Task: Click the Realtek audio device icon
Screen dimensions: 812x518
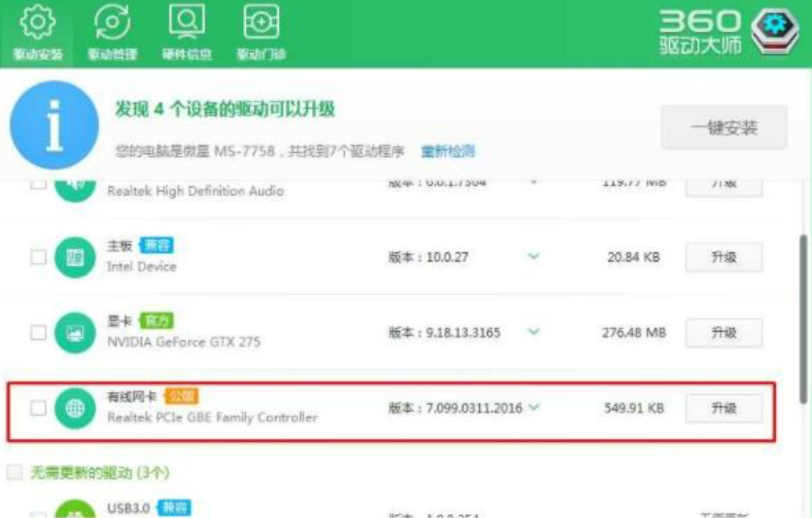Action: 75,189
